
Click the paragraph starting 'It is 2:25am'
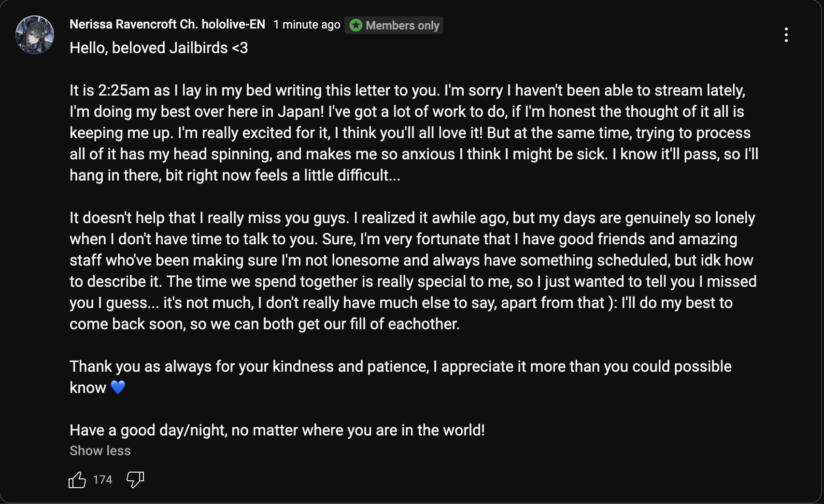[414, 133]
